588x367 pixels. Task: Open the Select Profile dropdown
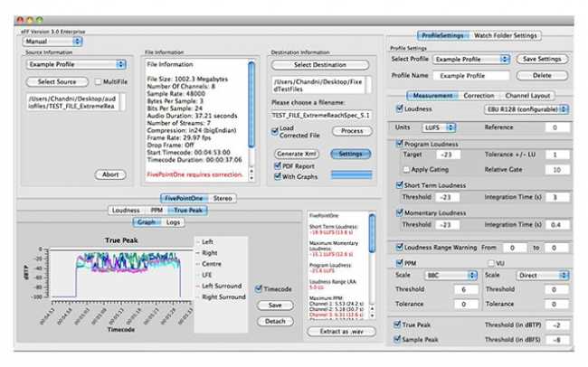click(x=471, y=60)
